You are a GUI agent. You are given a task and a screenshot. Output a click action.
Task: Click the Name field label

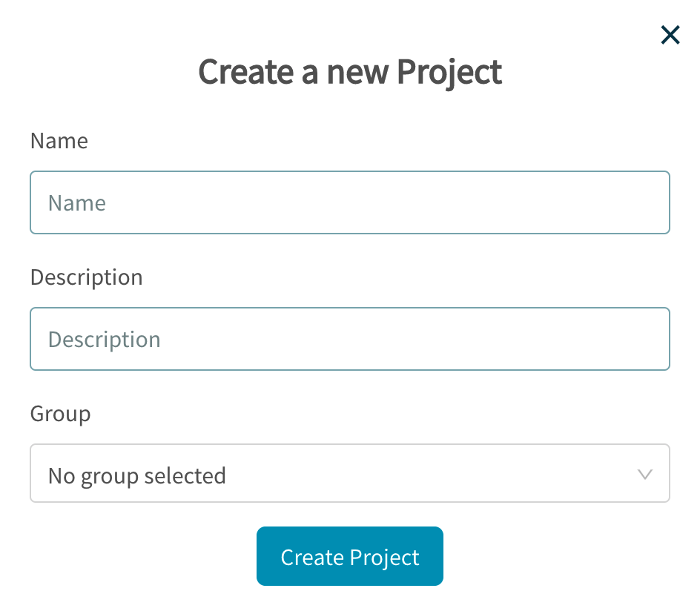tap(59, 141)
